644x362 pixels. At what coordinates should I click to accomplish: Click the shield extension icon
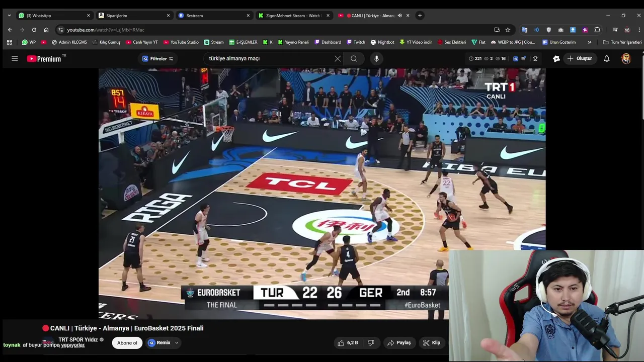[548, 30]
